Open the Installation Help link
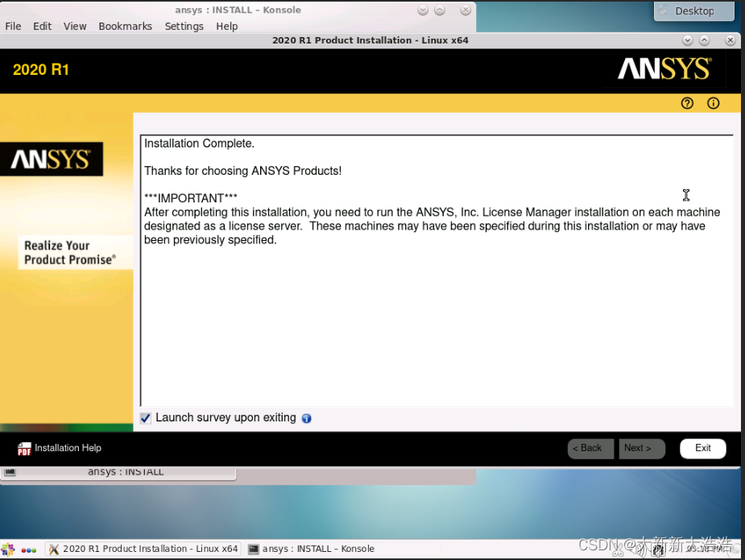 [68, 448]
